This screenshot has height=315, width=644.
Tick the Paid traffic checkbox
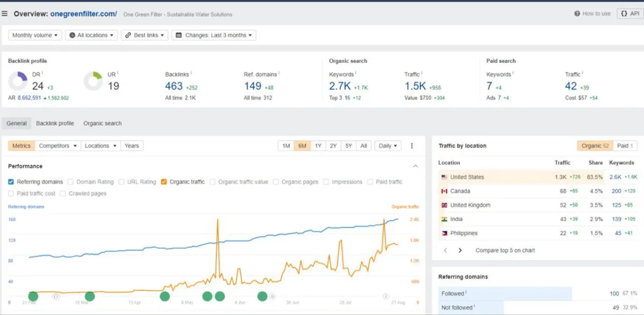point(370,182)
